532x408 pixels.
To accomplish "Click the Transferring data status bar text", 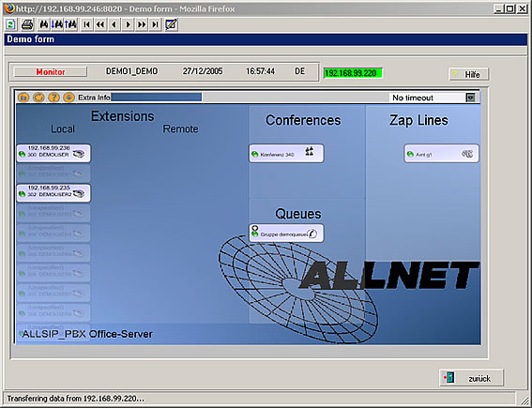I will [x=75, y=399].
